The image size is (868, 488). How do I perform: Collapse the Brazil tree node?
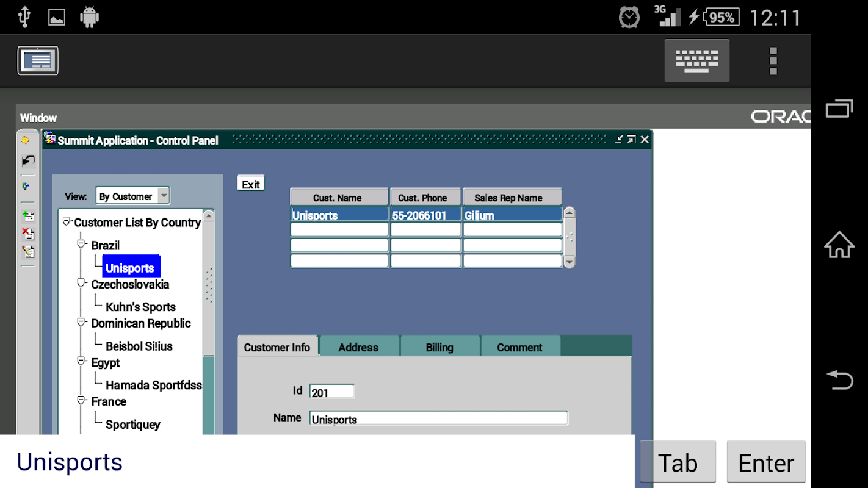pos(81,244)
